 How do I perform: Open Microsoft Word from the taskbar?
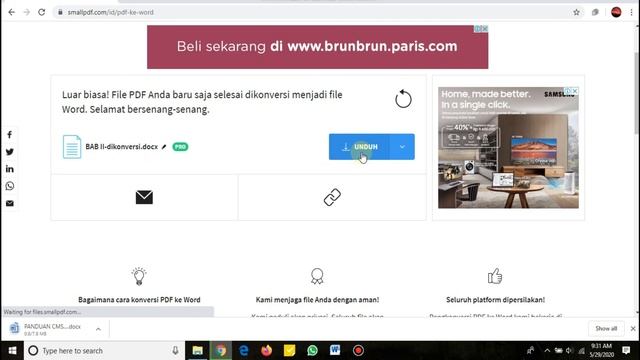click(x=335, y=351)
